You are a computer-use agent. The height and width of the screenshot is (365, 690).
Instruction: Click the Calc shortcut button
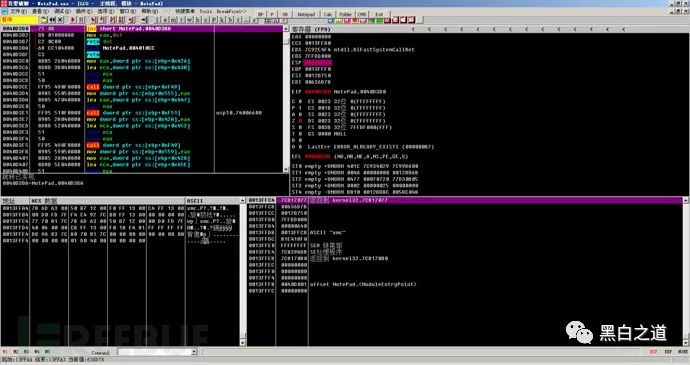[x=328, y=14]
